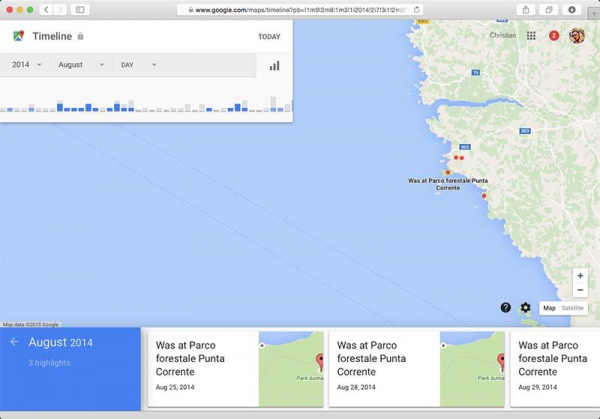This screenshot has height=419, width=600.
Task: Open the Aug 25, 2014 highlight card
Action: coord(235,369)
